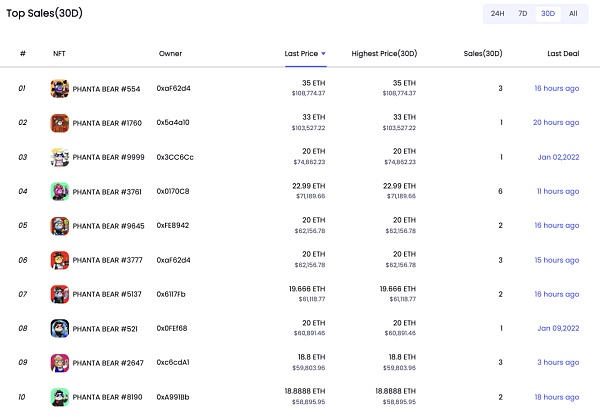This screenshot has width=600, height=417.
Task: Click PHANTA BEAR #1760 avatar image
Action: [x=59, y=123]
